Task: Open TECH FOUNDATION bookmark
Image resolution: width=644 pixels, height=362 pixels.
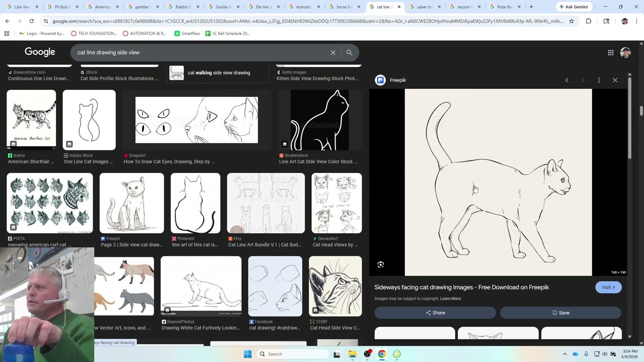Action: 94,33
